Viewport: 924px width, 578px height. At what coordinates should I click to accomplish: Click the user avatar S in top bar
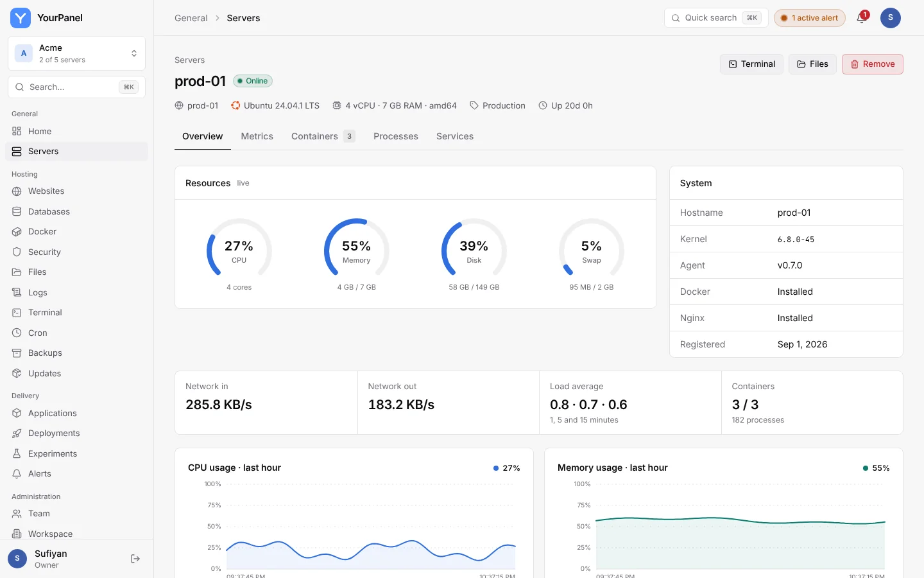pyautogui.click(x=891, y=18)
